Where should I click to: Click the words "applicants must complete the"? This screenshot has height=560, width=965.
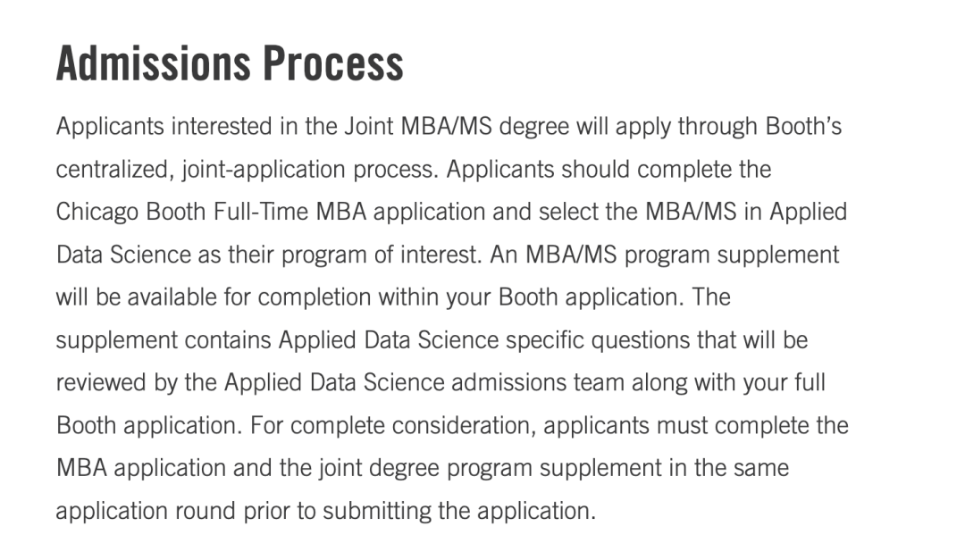pos(696,426)
